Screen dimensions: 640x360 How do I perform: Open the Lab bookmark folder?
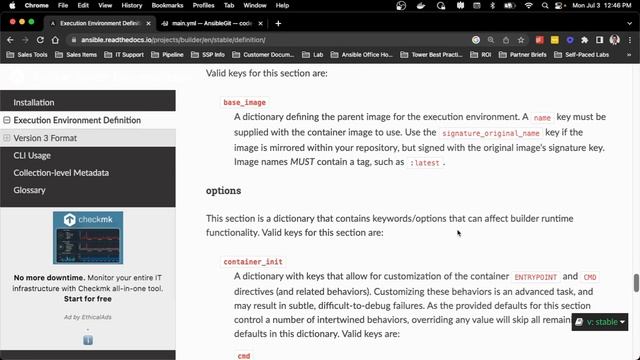point(313,55)
